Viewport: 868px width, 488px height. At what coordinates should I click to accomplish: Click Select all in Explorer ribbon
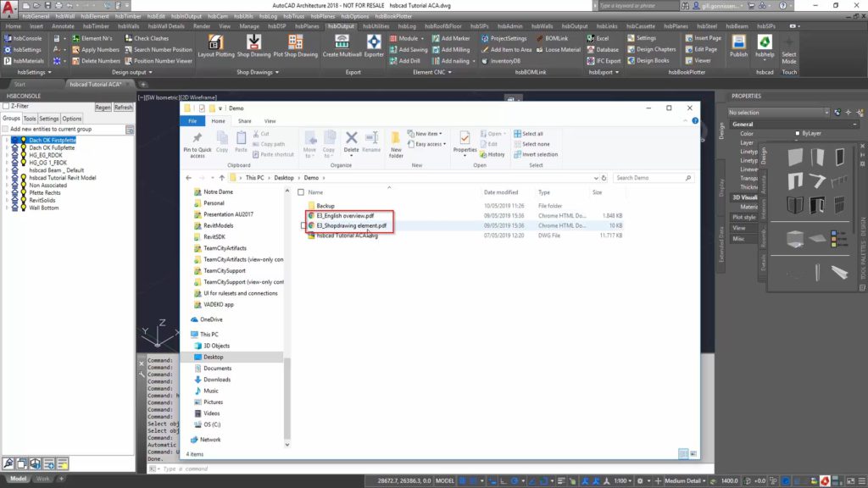pyautogui.click(x=528, y=134)
